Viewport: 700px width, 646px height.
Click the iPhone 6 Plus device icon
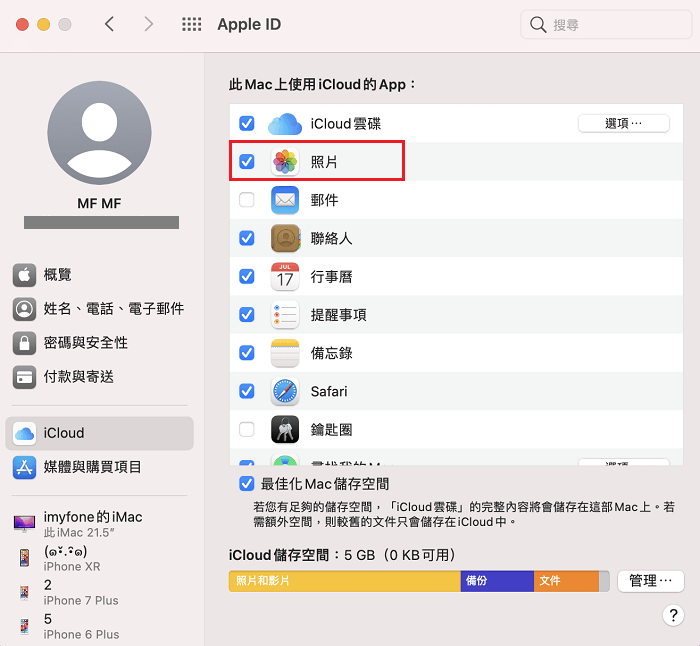coord(25,626)
